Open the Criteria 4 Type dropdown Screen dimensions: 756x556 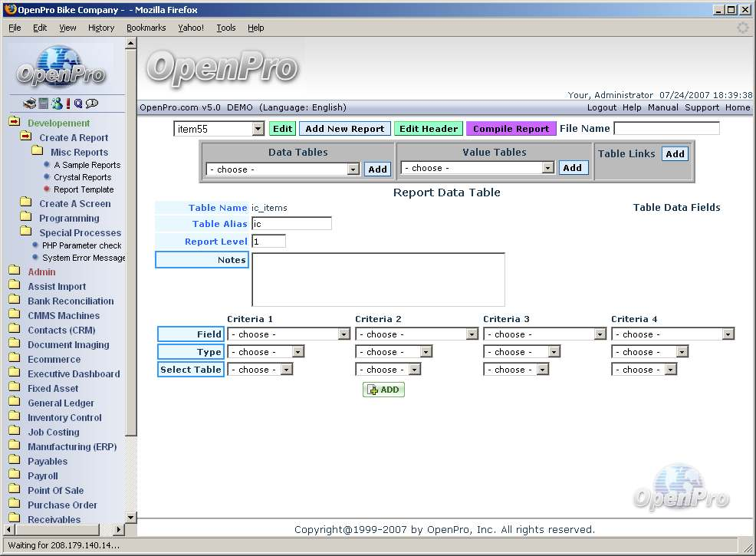click(682, 352)
